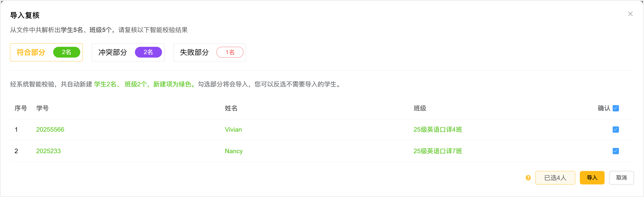Open the 失败部分 tab
Screen dimensions: 644x197
point(194,52)
